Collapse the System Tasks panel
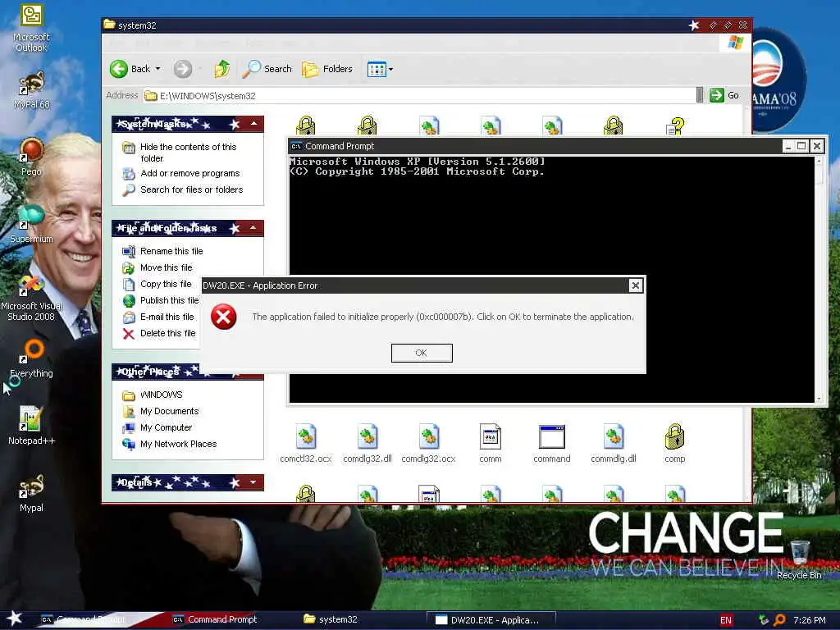This screenshot has height=630, width=840. (254, 125)
